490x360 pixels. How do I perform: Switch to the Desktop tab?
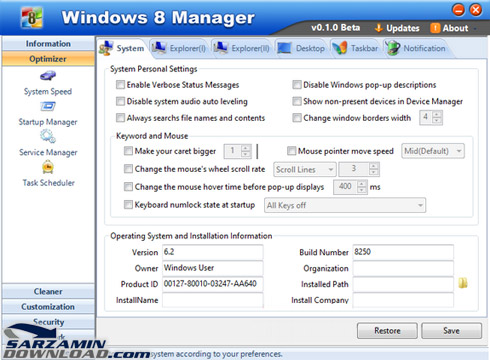(x=301, y=48)
